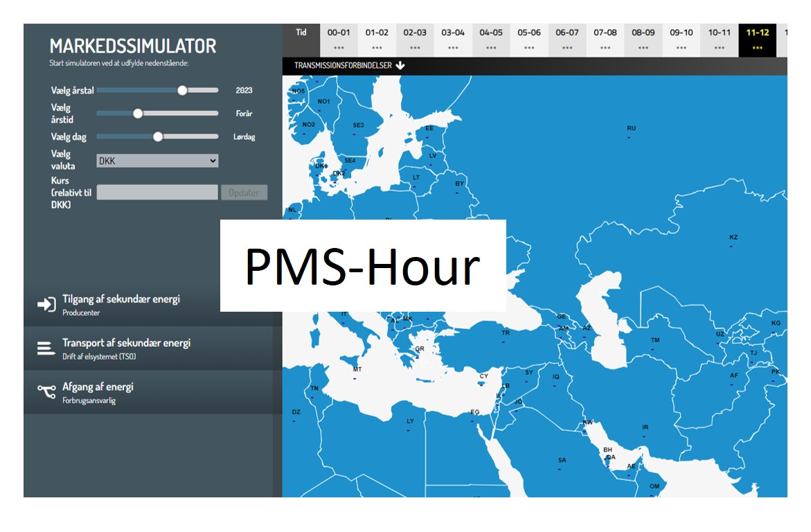Click the transport lines icon for TSO
This screenshot has width=811, height=532.
(46, 348)
